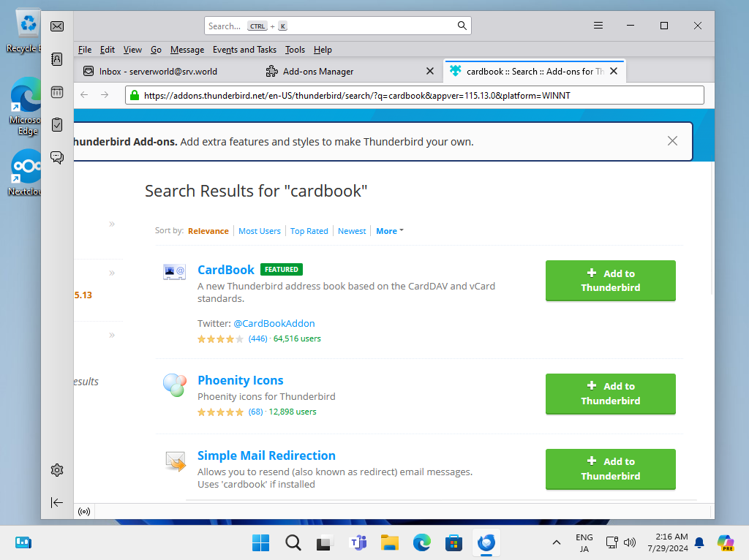Open the File menu
The height and width of the screenshot is (560, 749).
pos(85,50)
